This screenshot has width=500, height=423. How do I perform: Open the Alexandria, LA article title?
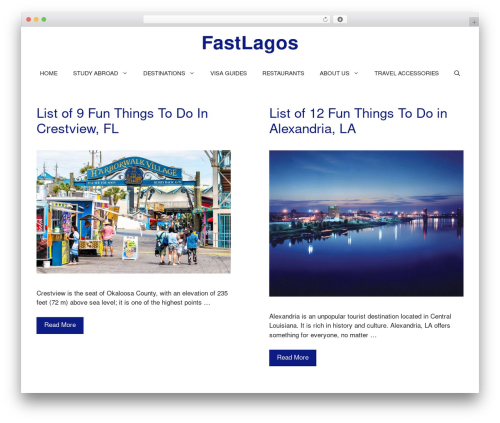358,121
